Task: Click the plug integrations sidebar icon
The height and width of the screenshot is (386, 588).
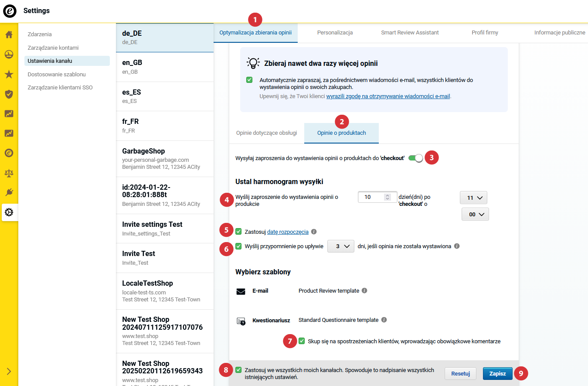Action: coord(9,192)
